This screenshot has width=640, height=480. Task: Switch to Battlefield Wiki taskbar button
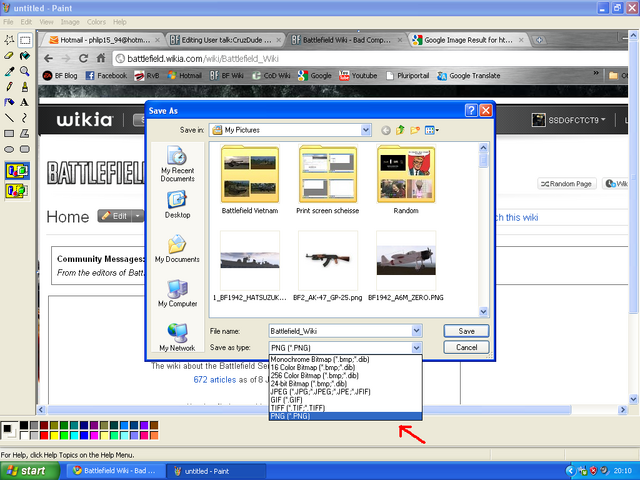[x=115, y=471]
